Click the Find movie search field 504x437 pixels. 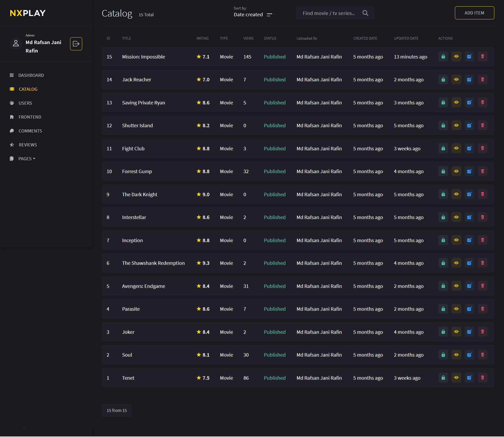[329, 13]
